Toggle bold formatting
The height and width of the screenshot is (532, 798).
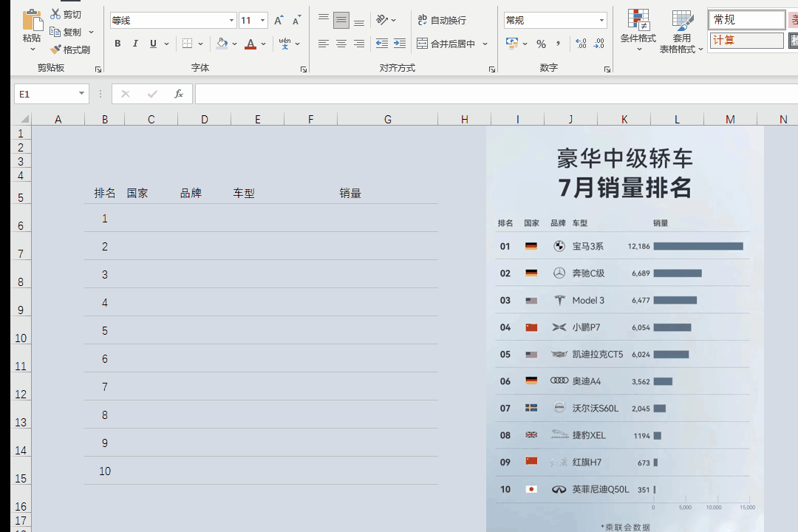117,44
